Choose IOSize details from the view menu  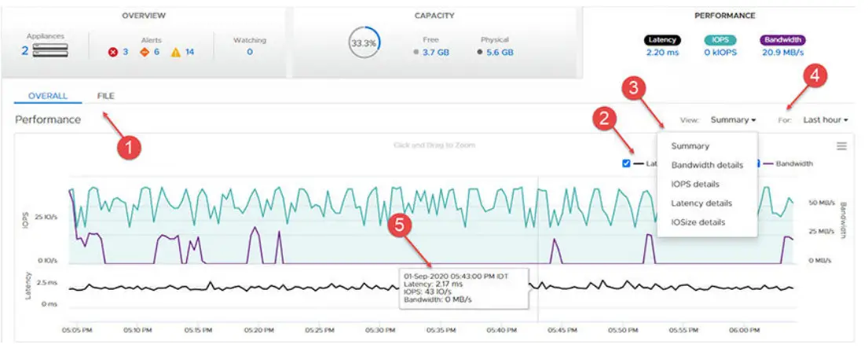698,222
